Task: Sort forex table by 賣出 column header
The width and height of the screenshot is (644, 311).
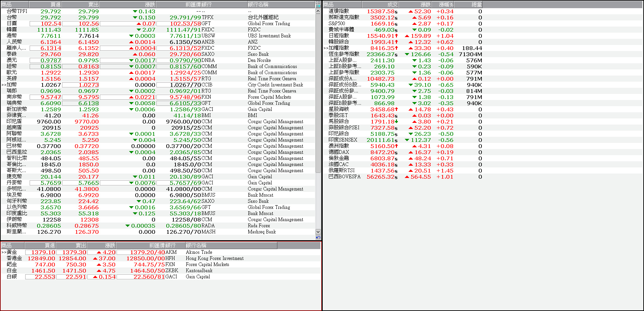Action: [80, 4]
